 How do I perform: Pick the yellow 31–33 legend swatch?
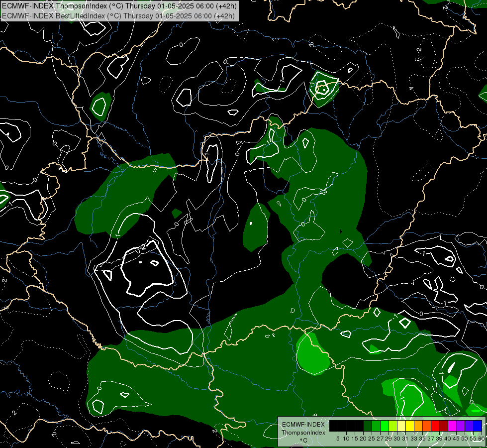pos(410,426)
